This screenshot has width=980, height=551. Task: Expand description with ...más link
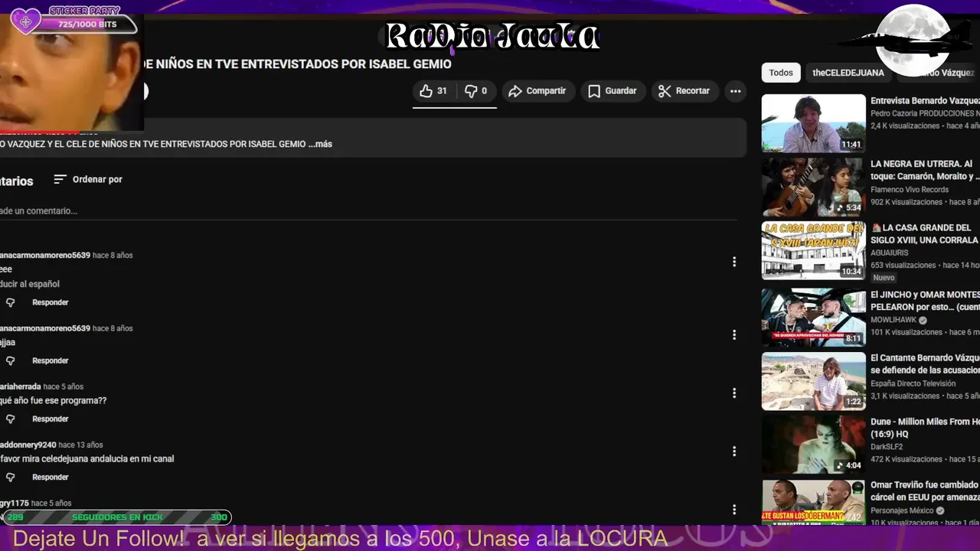(320, 144)
